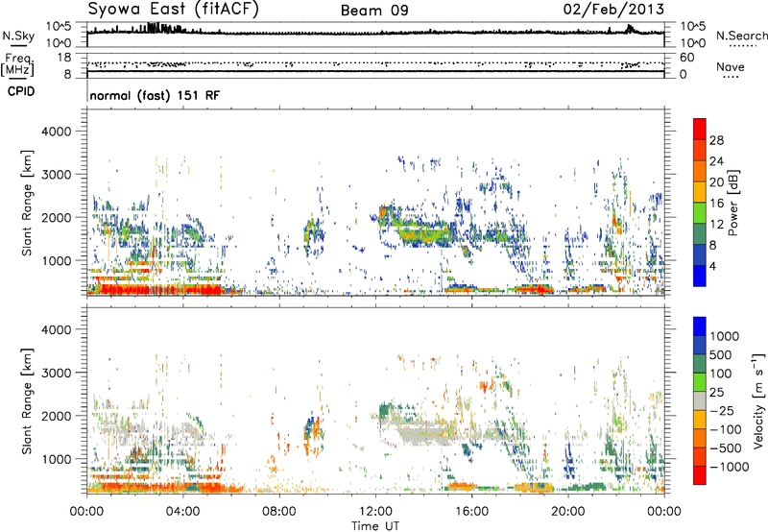Screen dimensions: 768x532
Task: Click the 'Nave' legend label
Action: click(731, 66)
